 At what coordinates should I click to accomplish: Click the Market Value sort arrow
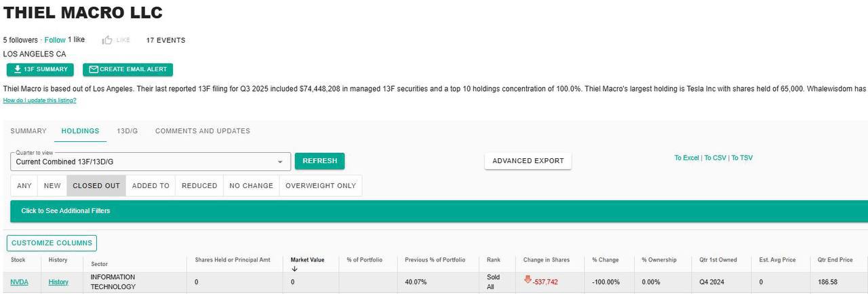coord(294,269)
